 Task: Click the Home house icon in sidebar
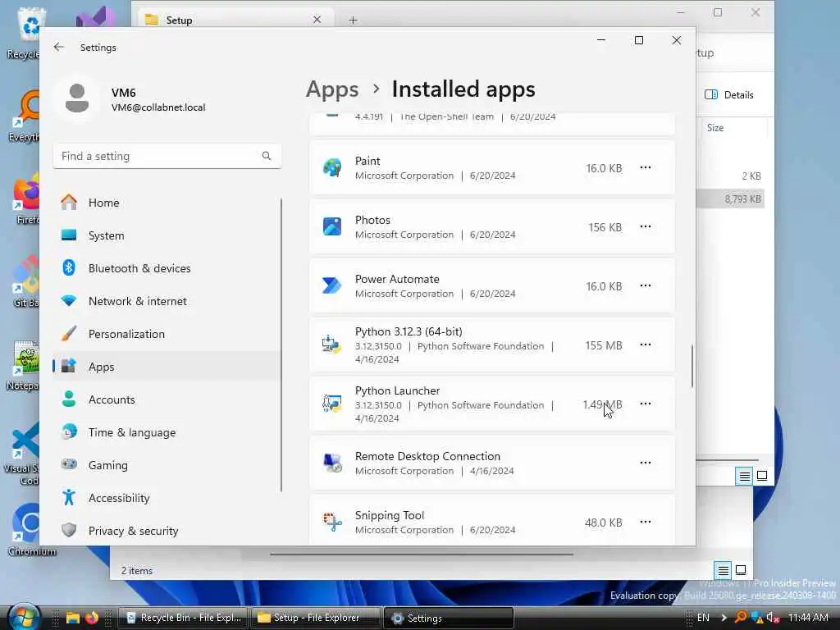69,202
